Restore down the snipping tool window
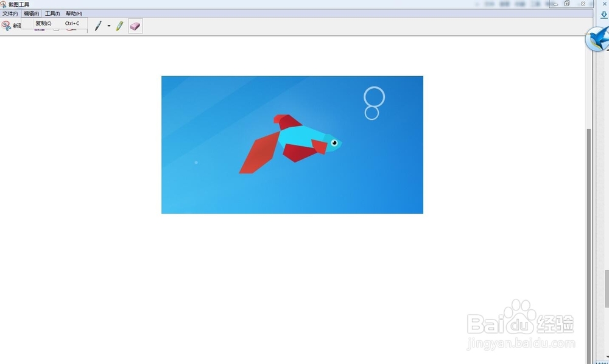Image resolution: width=609 pixels, height=364 pixels. pos(566,4)
